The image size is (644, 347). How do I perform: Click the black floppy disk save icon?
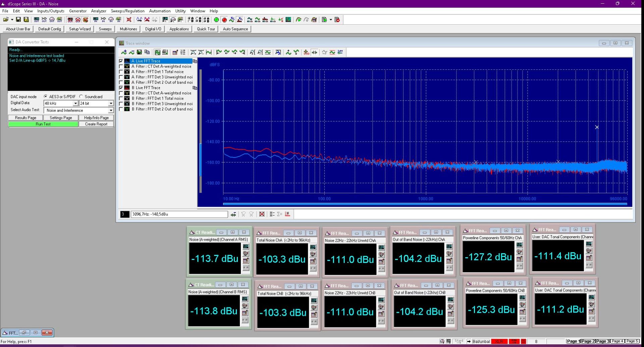pyautogui.click(x=18, y=20)
